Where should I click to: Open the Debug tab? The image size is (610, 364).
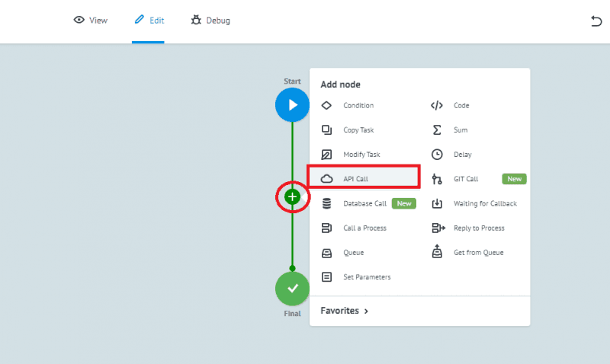point(210,21)
